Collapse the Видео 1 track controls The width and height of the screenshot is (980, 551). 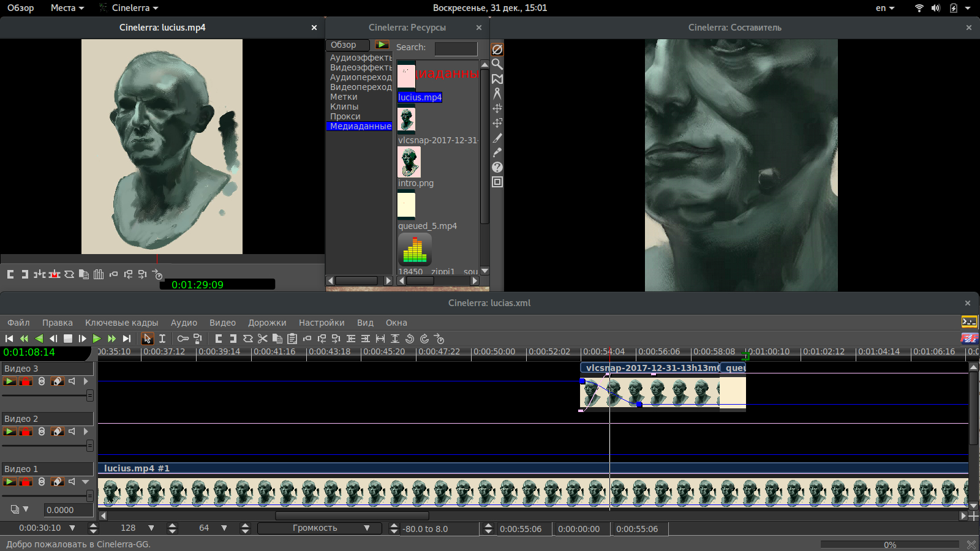(86, 482)
